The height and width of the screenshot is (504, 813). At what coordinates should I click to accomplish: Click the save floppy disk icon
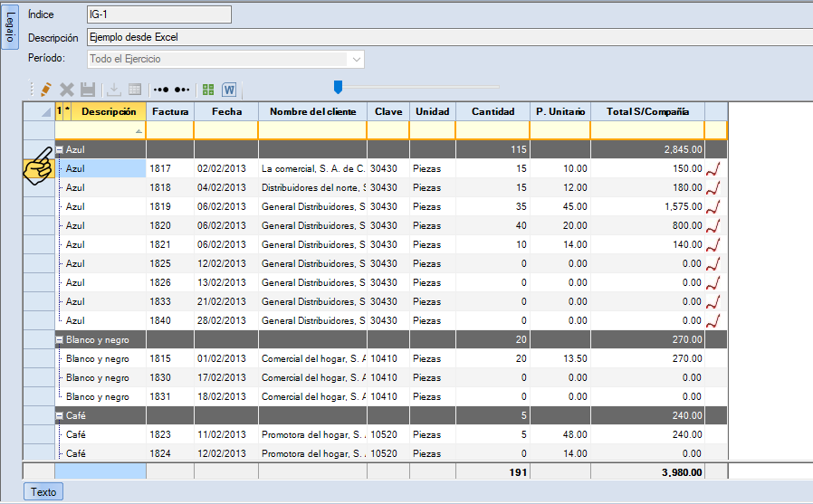click(x=88, y=90)
